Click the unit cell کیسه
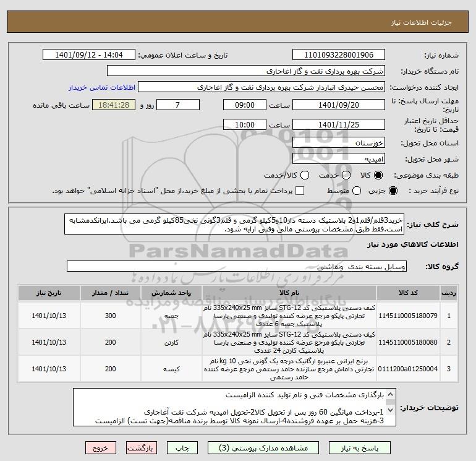Screen dimensions: 476x461 (x=171, y=369)
